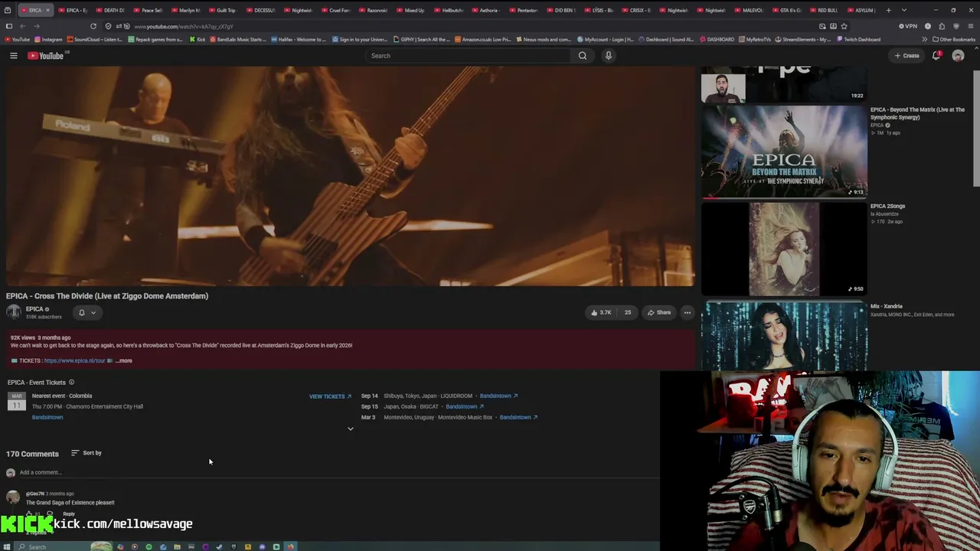Open the EPICA 2Songs video thumbnail

tap(784, 249)
